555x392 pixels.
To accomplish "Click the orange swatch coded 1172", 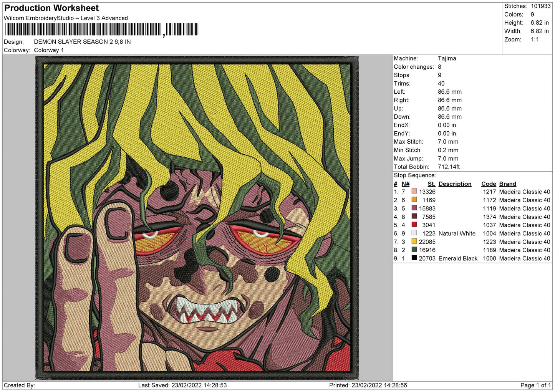I will point(414,200).
